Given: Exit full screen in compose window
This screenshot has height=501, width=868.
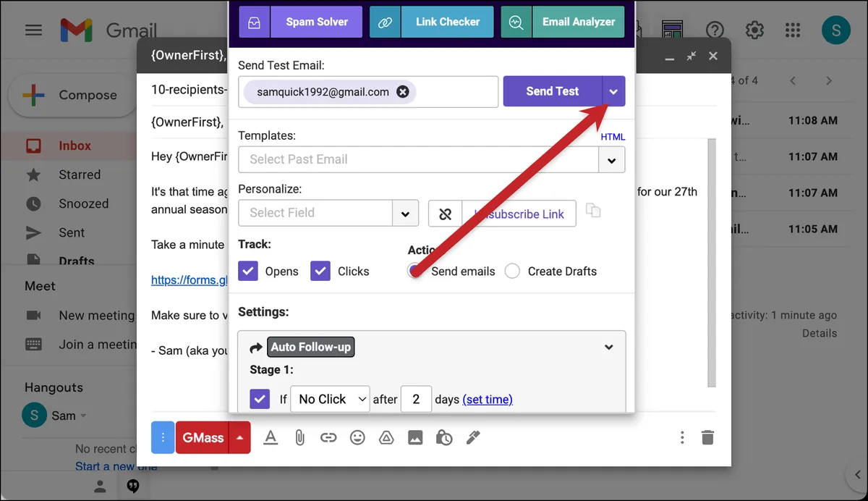Looking at the screenshot, I should point(692,56).
